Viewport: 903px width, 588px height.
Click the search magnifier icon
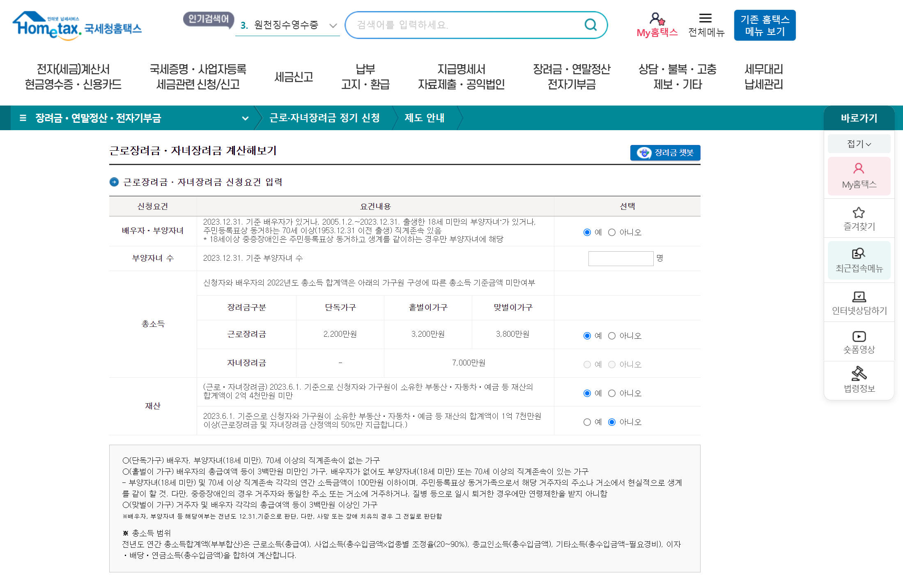coord(590,25)
